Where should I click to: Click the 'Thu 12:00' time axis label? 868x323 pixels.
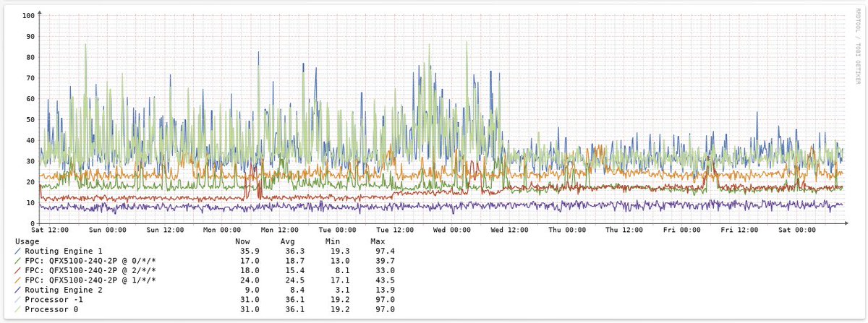tap(624, 231)
